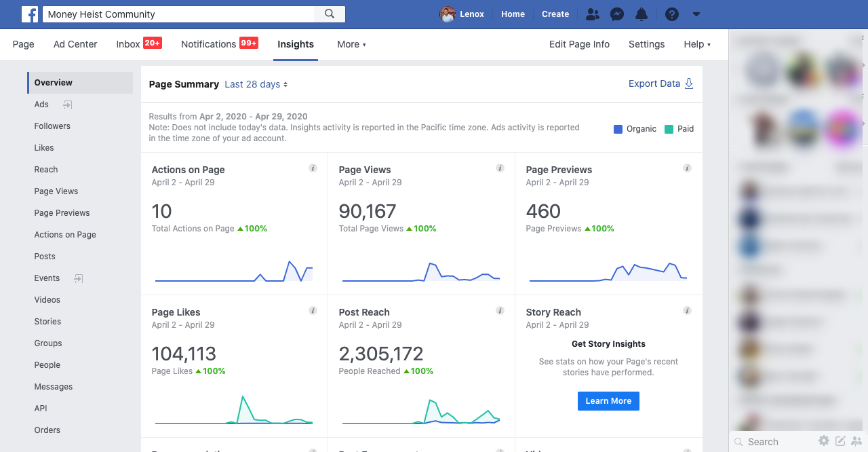Click create group icon in chat bar
Screen dimensions: 868x452
[x=856, y=441]
